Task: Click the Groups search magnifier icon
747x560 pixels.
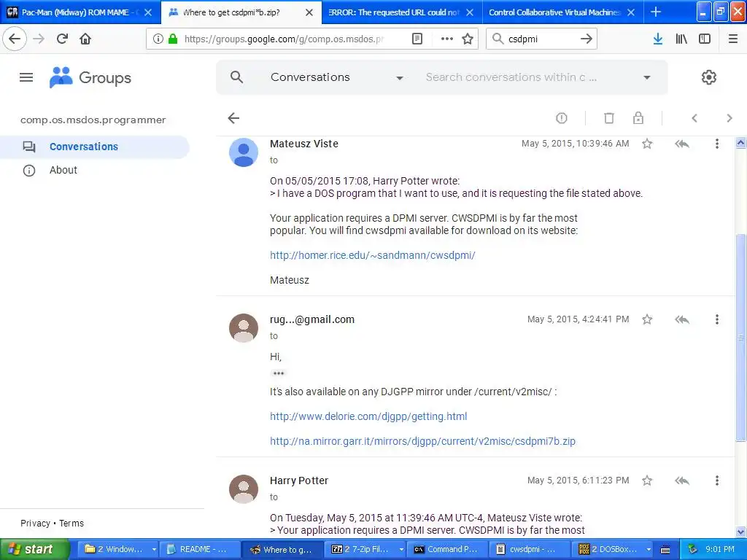Action: coord(236,77)
